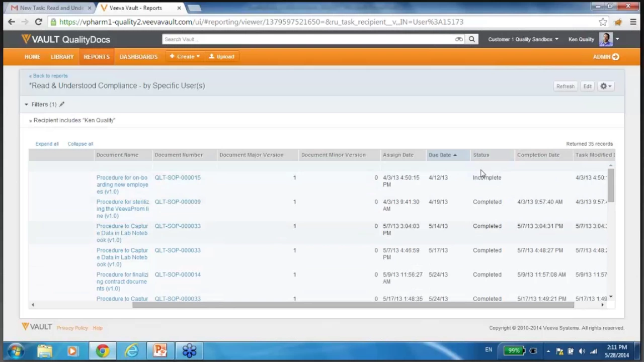Open QLT-SOP-000009 document number link
Image resolution: width=644 pixels, height=362 pixels.
point(178,202)
